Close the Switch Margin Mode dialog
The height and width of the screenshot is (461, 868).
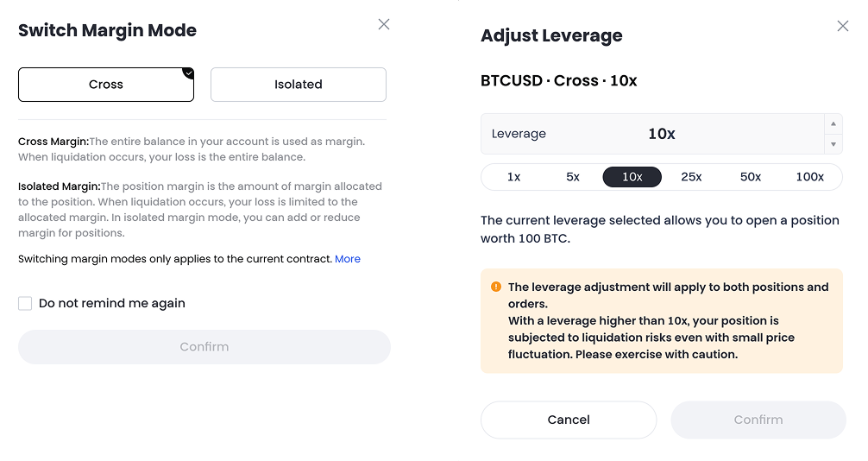tap(384, 24)
